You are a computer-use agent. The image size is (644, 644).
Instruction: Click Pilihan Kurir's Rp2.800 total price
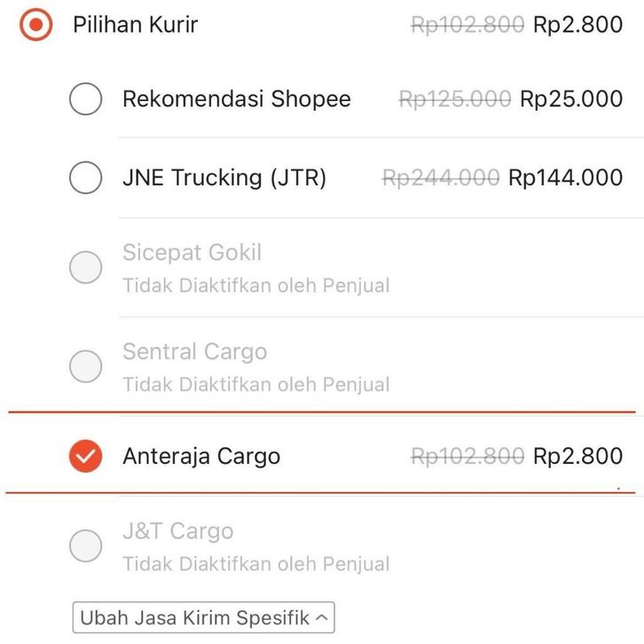577,25
